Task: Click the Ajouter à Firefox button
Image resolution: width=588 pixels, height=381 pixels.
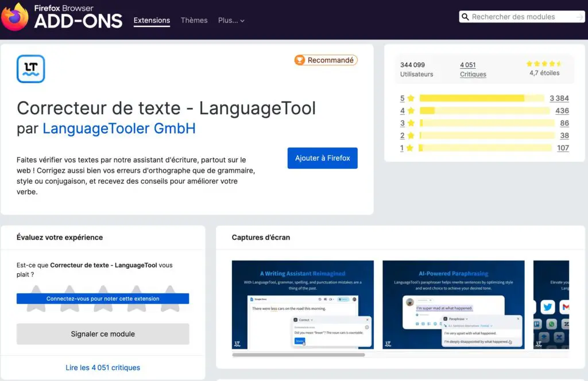Action: (x=322, y=158)
